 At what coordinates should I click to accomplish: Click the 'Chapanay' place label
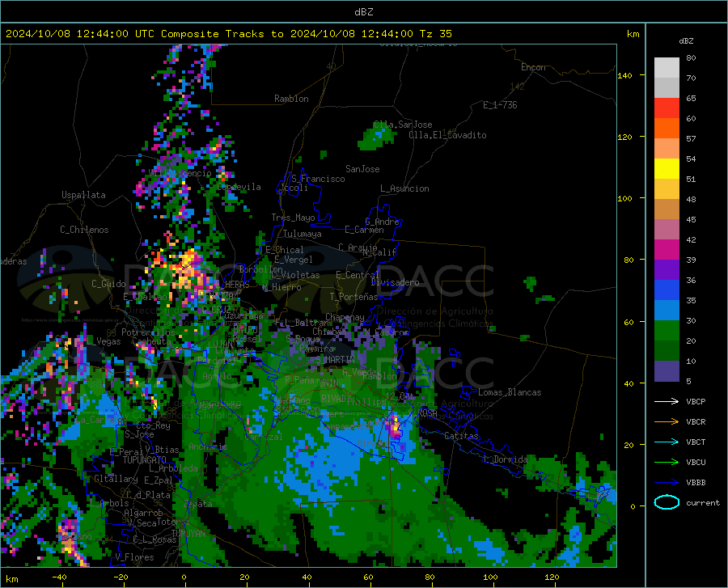345,317
